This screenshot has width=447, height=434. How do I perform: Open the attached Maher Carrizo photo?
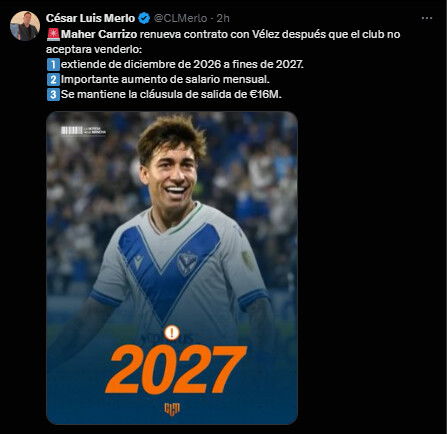(172, 268)
